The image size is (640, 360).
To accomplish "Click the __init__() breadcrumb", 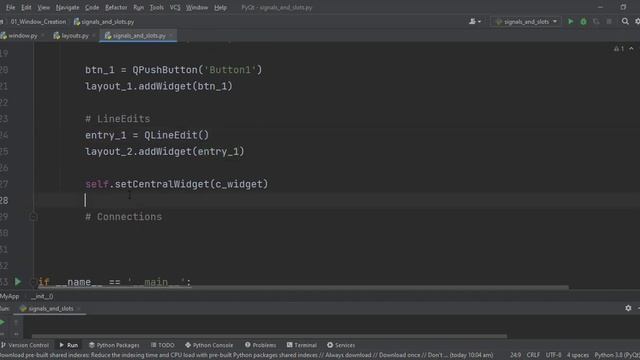I will coord(42,296).
